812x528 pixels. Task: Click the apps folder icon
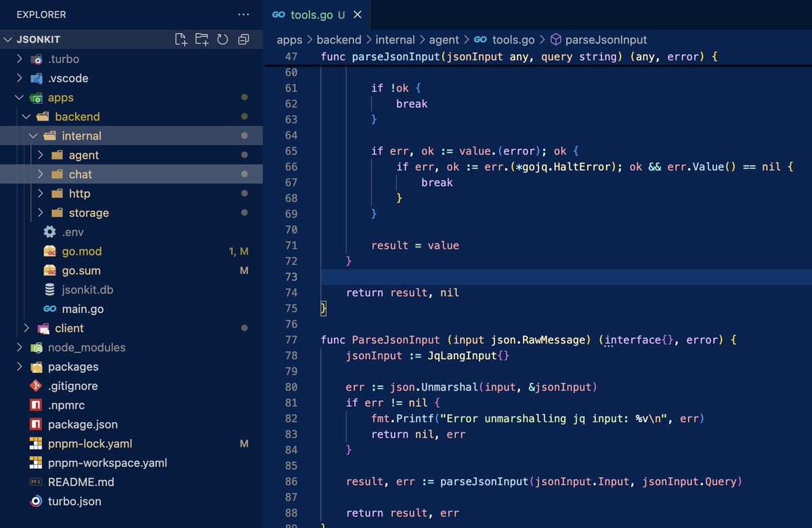pos(37,98)
